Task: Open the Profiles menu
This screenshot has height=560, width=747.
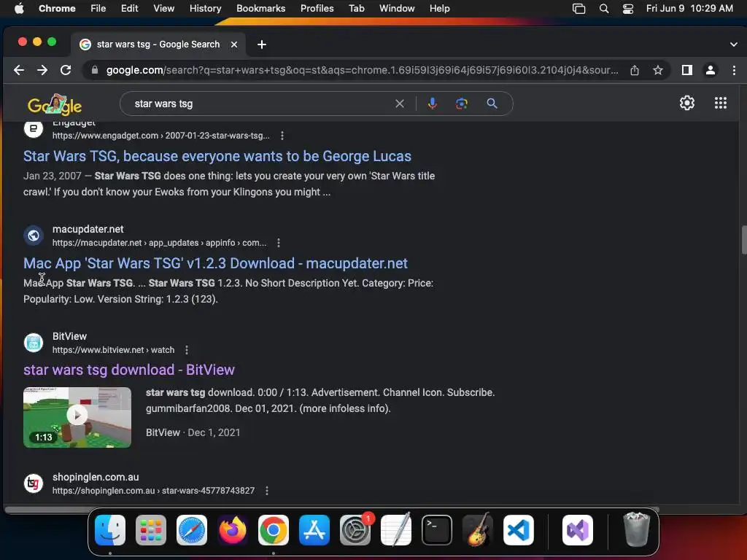Action: (x=317, y=9)
